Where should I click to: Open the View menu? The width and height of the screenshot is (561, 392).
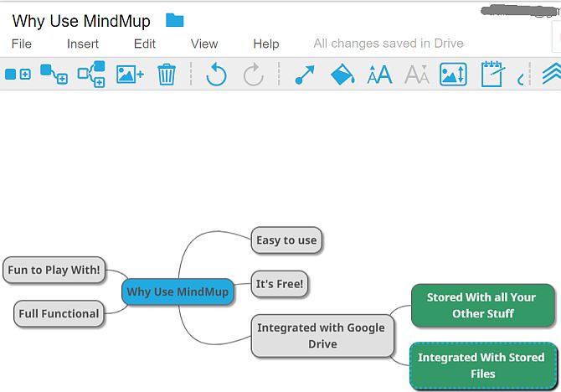pyautogui.click(x=204, y=44)
